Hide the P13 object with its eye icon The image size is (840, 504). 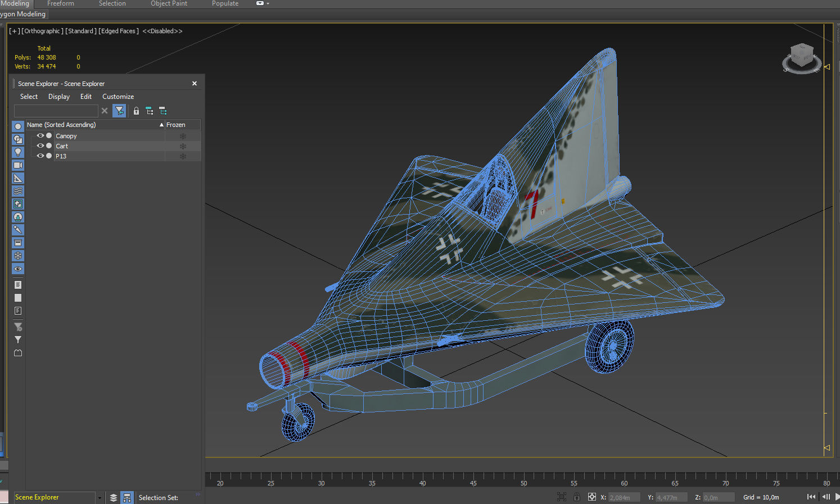[x=40, y=156]
